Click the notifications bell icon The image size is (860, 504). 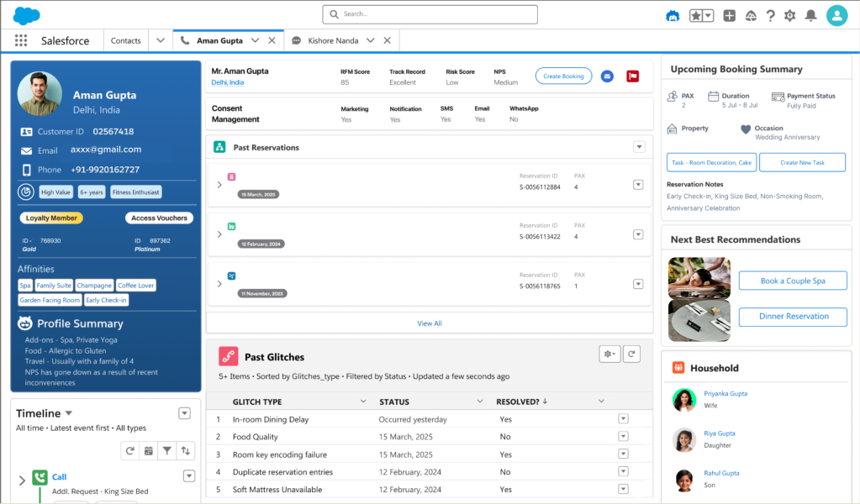coord(810,15)
